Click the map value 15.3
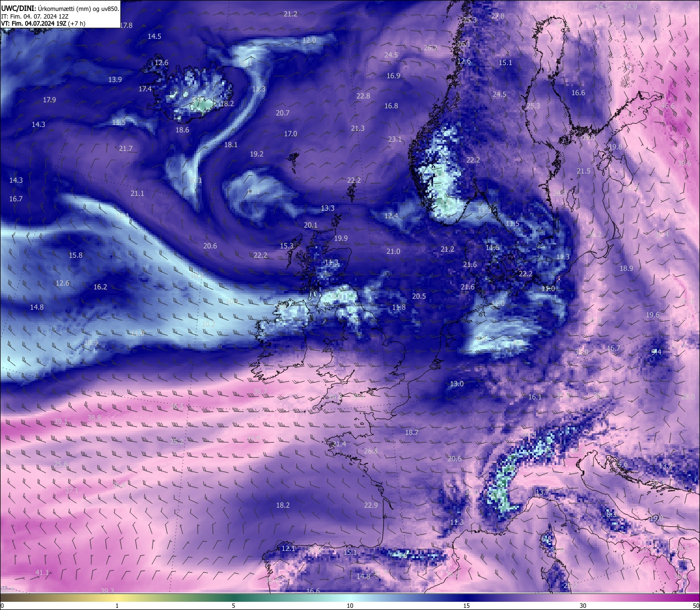 click(287, 246)
